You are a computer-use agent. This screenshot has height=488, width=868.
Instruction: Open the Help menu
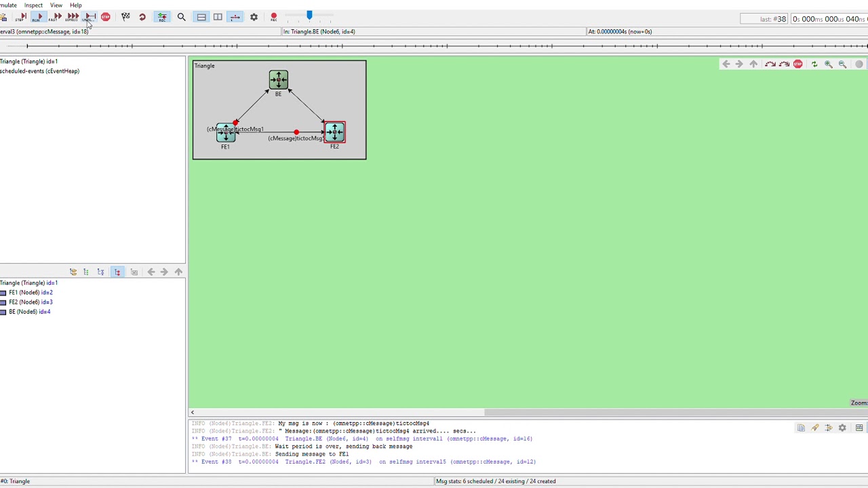[75, 5]
